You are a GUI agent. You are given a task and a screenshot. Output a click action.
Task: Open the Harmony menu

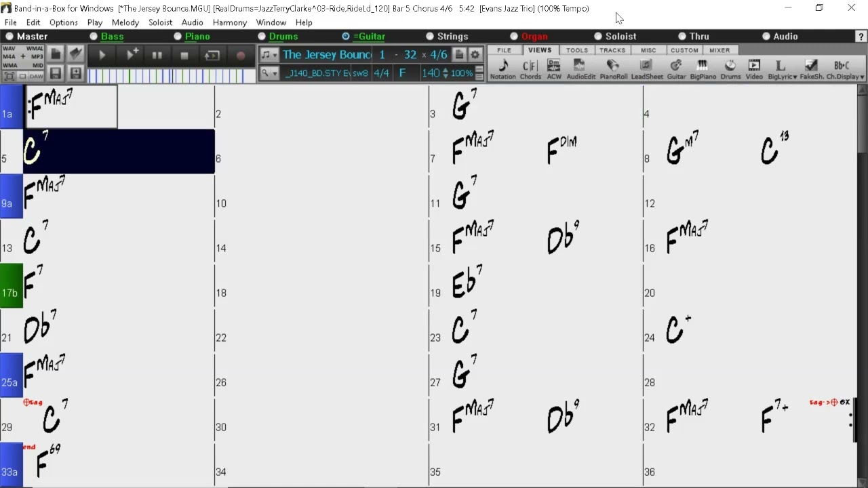click(x=230, y=22)
